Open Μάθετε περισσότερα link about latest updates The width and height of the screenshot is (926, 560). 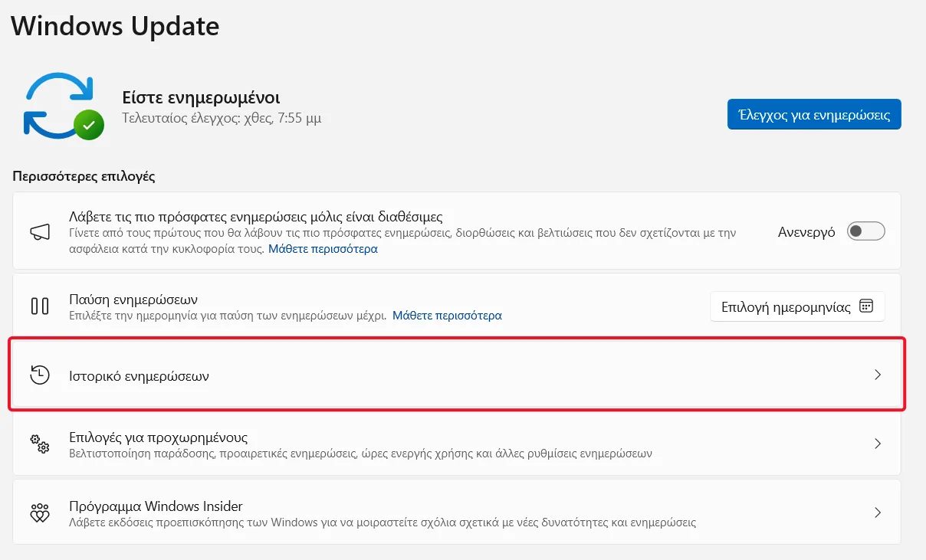323,249
